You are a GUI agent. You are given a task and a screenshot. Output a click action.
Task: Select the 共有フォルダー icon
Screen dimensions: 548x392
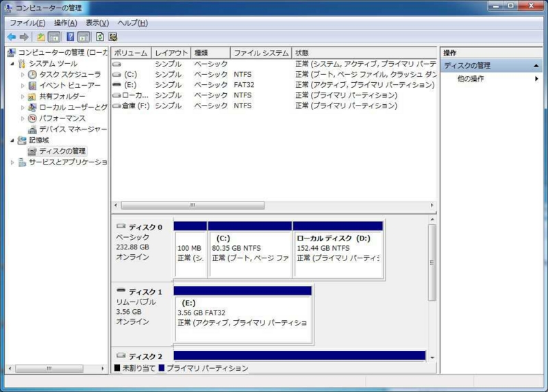[x=32, y=96]
